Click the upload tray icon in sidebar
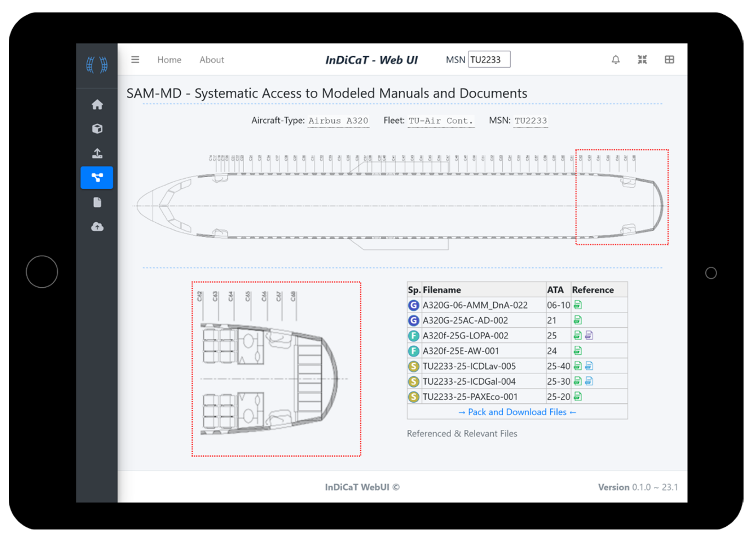The image size is (756, 540). 97,153
